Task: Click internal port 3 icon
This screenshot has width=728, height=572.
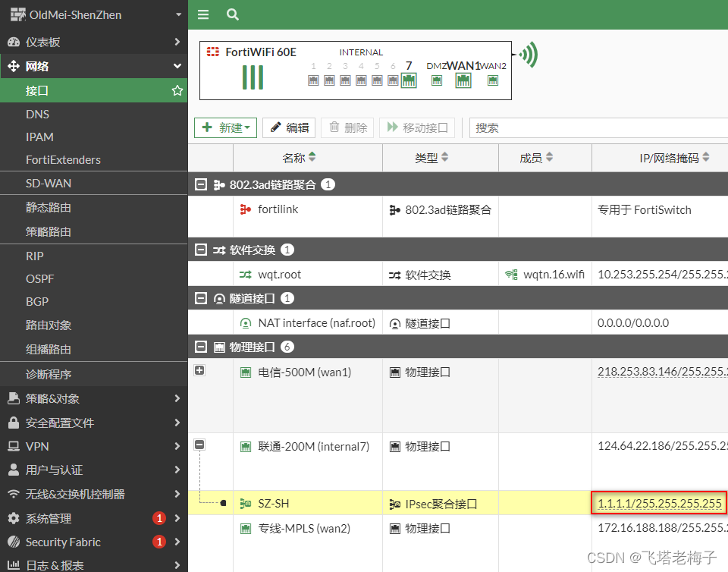Action: tap(345, 80)
